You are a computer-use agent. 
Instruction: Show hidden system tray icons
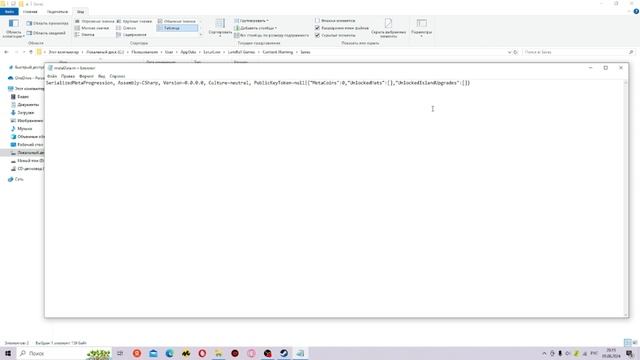(x=544, y=353)
